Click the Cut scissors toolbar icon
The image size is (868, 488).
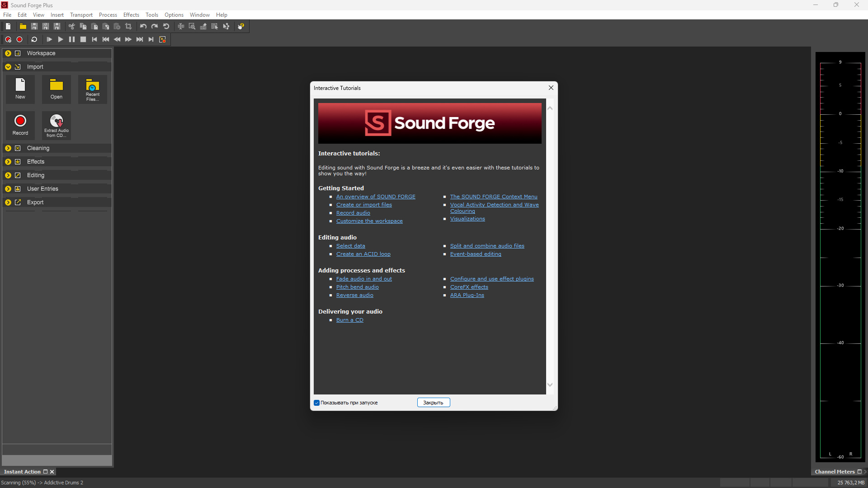pos(71,26)
